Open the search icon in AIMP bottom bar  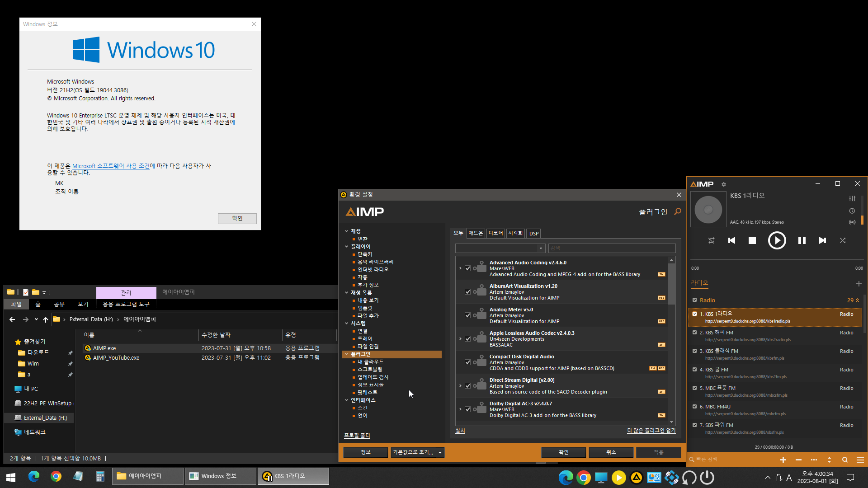click(x=844, y=460)
